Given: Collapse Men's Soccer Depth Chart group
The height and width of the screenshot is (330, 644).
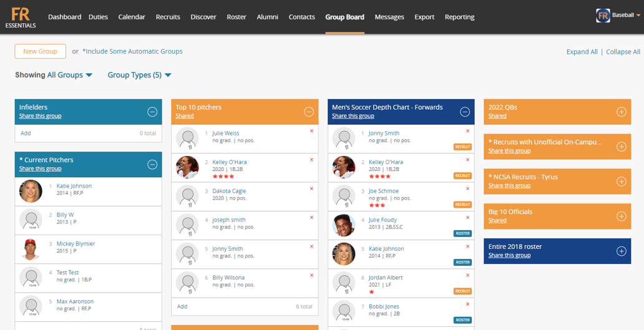Looking at the screenshot, I should click(x=465, y=112).
